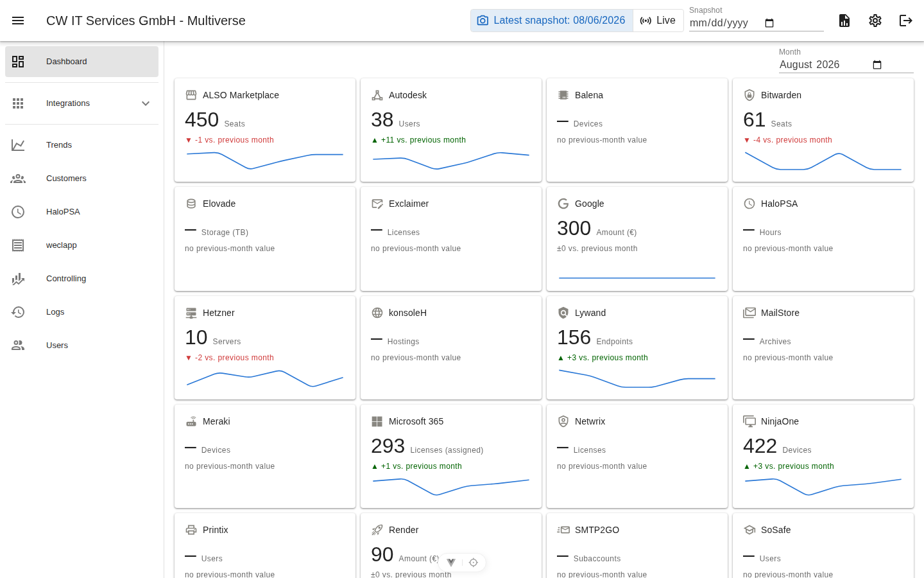Click the Google '300' amount value
Image resolution: width=924 pixels, height=578 pixels.
coord(574,229)
